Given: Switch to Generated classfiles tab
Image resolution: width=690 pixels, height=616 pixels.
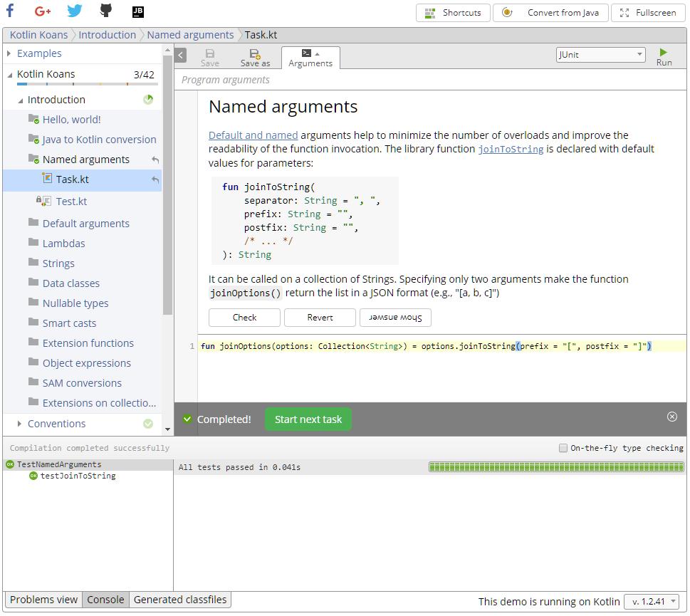Looking at the screenshot, I should tap(180, 600).
